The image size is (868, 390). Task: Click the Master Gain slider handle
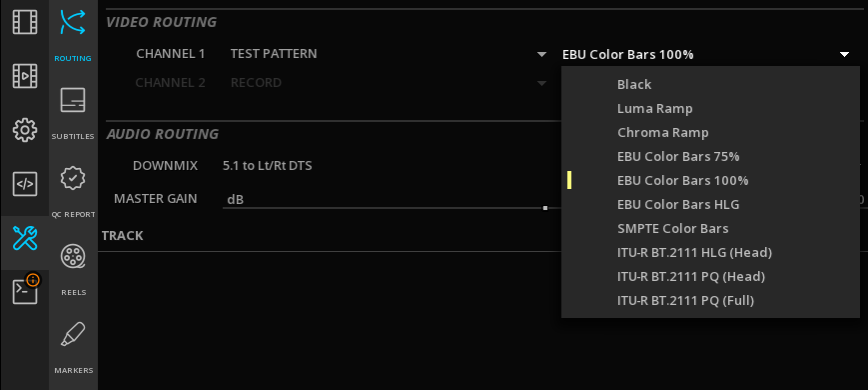click(545, 208)
